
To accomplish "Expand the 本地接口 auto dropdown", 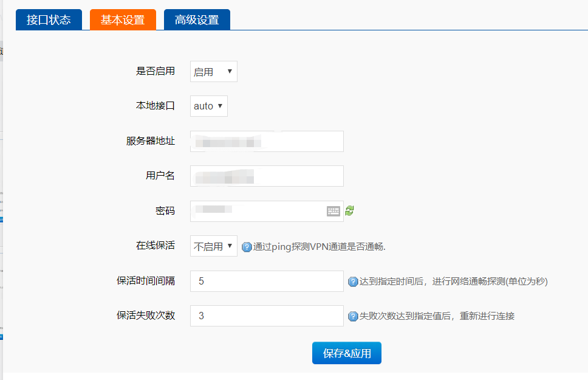I will [208, 106].
